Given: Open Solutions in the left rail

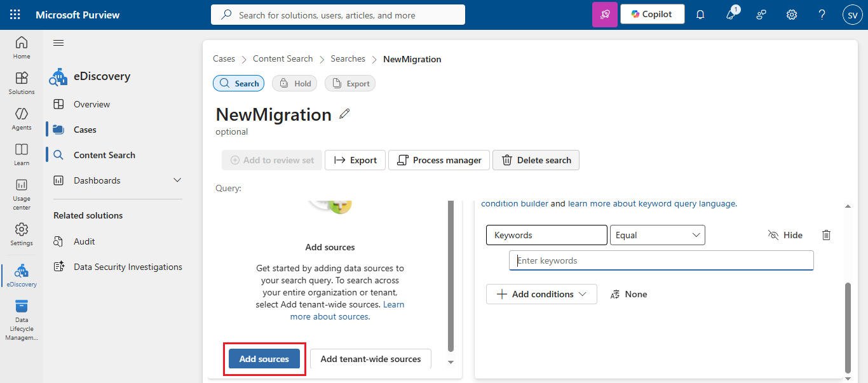Looking at the screenshot, I should pos(22,83).
